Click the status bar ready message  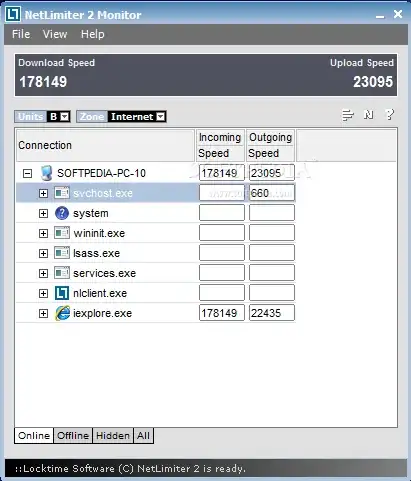130,469
